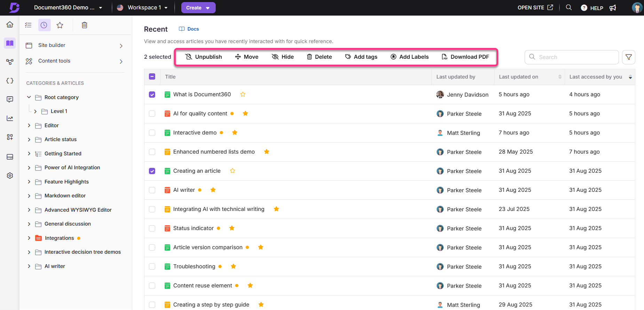Check the Interactive demo checkbox

(152, 133)
